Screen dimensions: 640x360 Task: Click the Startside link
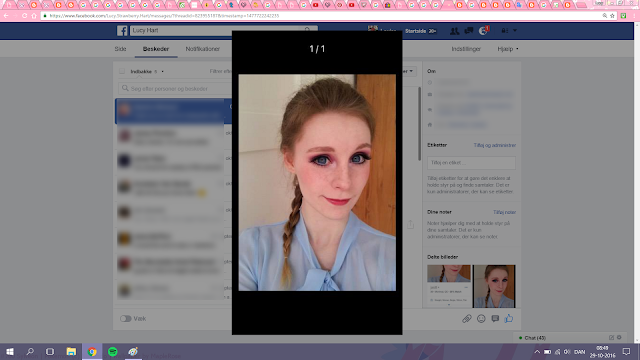416,31
